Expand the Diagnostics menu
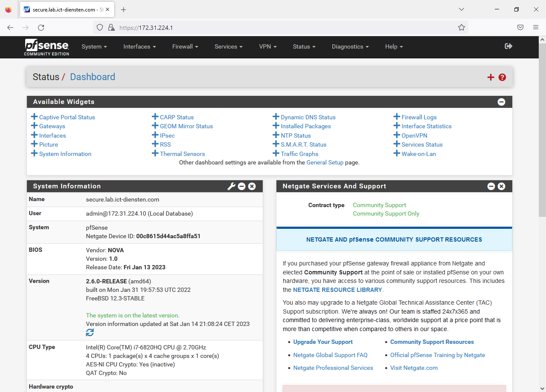 (x=350, y=47)
